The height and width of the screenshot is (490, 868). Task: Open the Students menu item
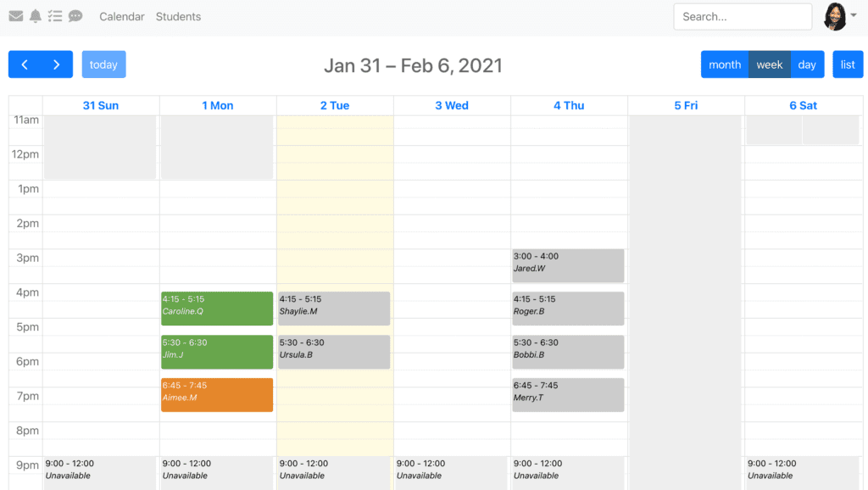[178, 16]
